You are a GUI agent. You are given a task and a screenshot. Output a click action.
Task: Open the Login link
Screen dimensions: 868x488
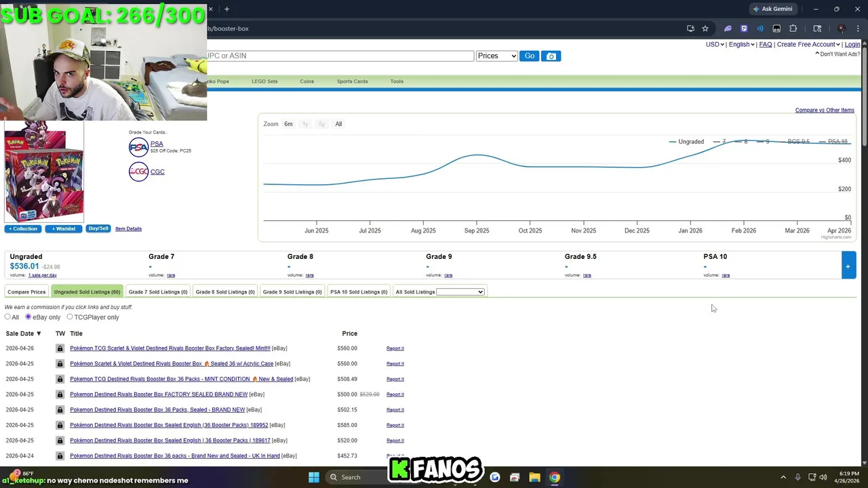tap(852, 44)
